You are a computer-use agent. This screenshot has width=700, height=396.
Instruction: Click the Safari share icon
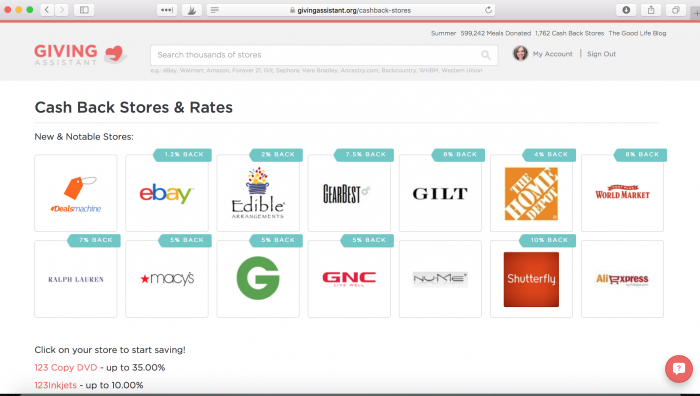[x=651, y=10]
